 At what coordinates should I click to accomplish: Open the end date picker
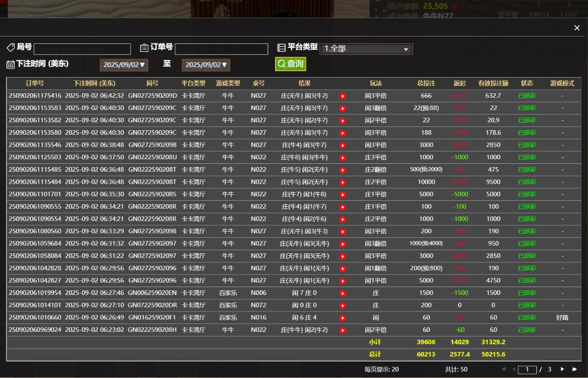206,65
